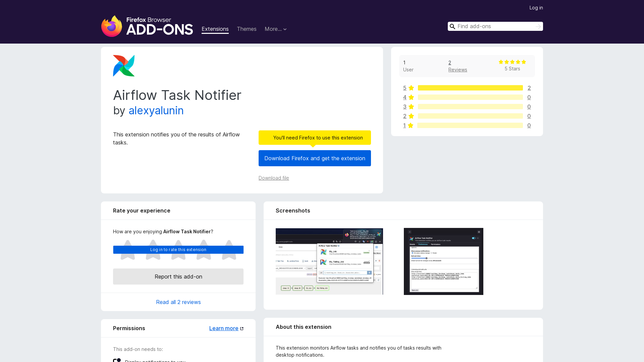This screenshot has height=362, width=644.
Task: Click Report this add-on button
Action: 178,277
